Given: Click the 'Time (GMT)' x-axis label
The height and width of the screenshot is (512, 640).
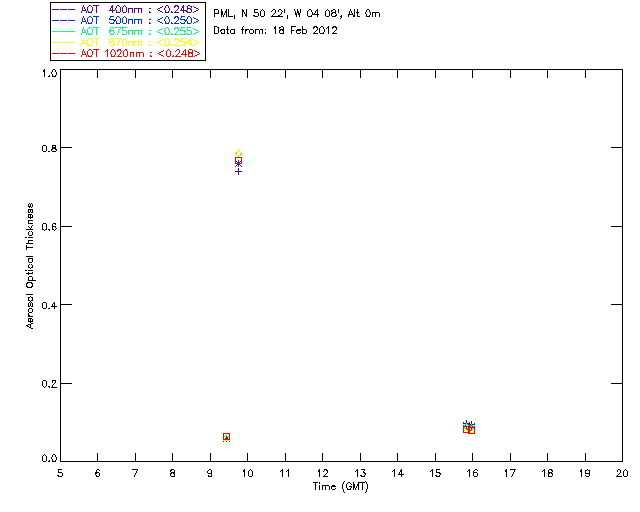Looking at the screenshot, I should pyautogui.click(x=341, y=487).
